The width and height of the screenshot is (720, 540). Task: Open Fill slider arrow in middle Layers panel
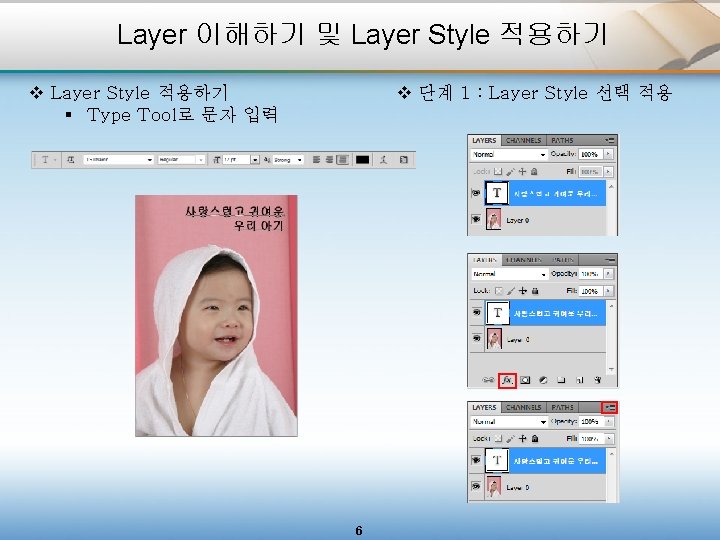point(608,291)
